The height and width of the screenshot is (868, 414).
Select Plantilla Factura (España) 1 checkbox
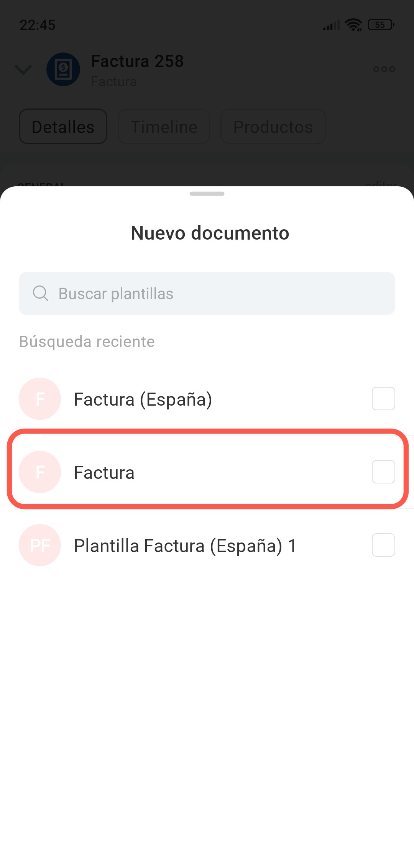pyautogui.click(x=383, y=545)
